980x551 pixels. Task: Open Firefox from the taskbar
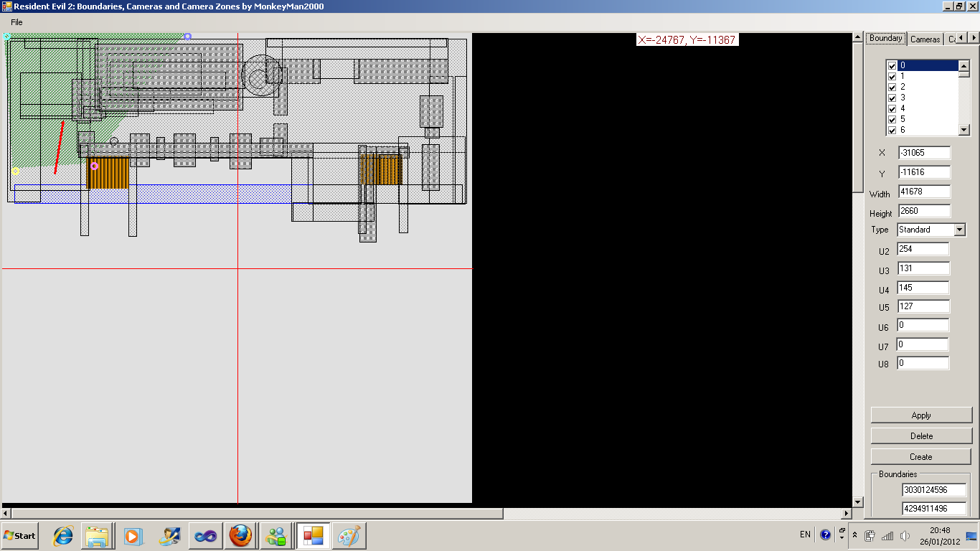point(240,536)
